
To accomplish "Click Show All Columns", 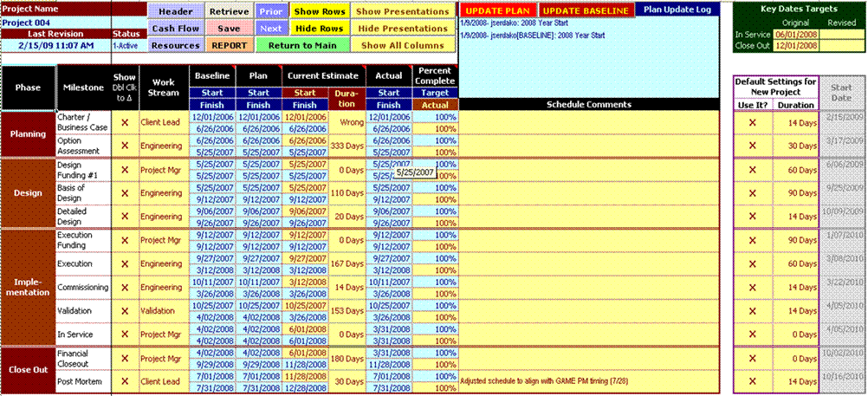I will (403, 45).
